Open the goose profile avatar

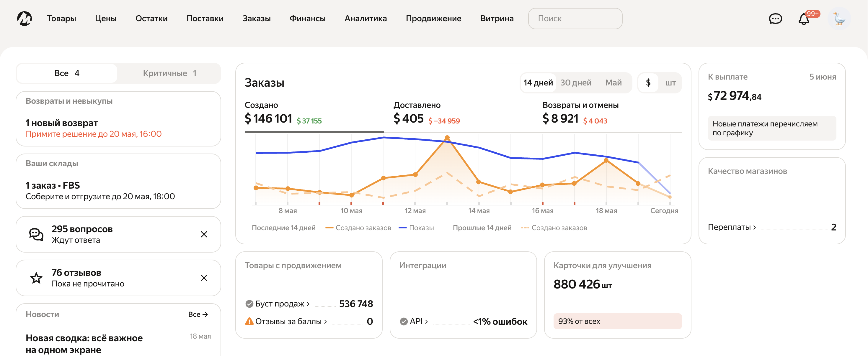click(x=839, y=19)
